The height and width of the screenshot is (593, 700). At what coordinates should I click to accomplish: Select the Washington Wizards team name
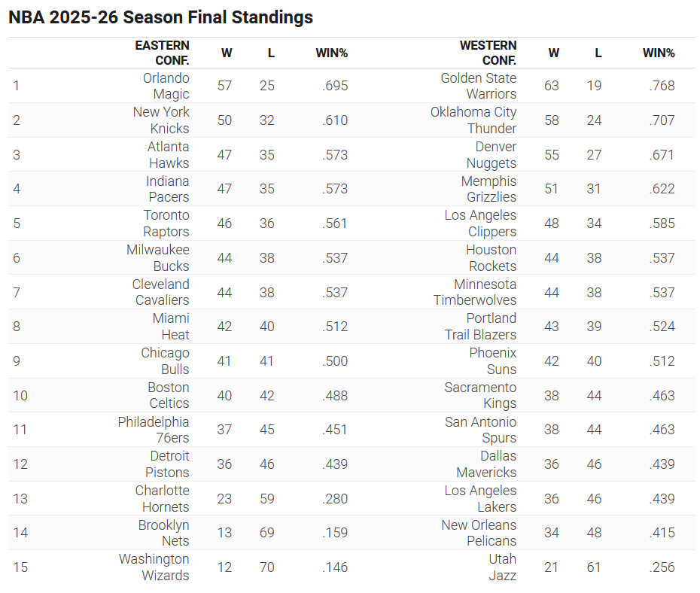[154, 567]
